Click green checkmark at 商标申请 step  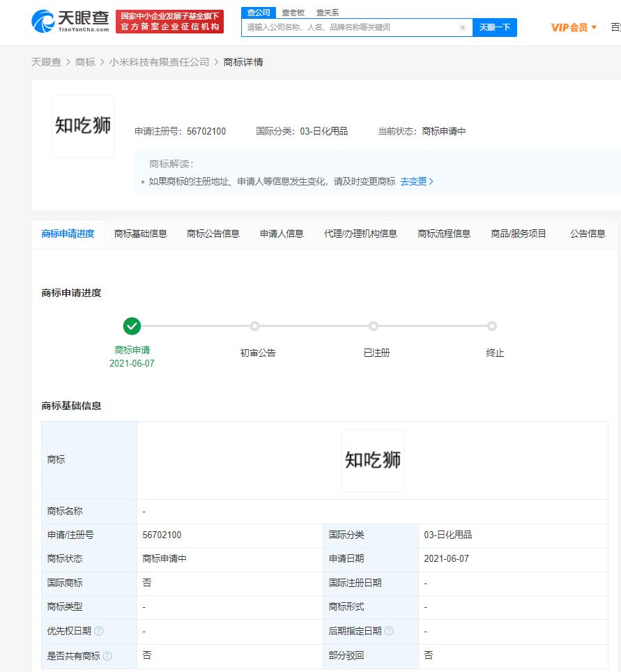(132, 326)
